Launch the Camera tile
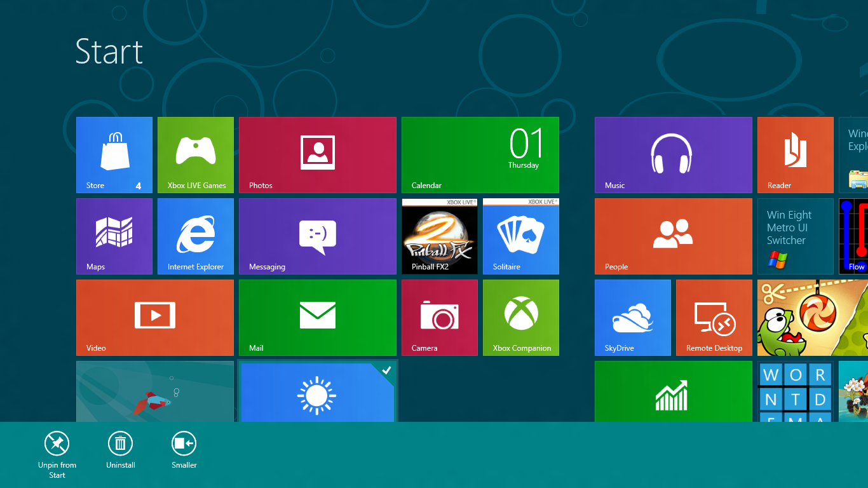The width and height of the screenshot is (868, 488). coord(440,318)
